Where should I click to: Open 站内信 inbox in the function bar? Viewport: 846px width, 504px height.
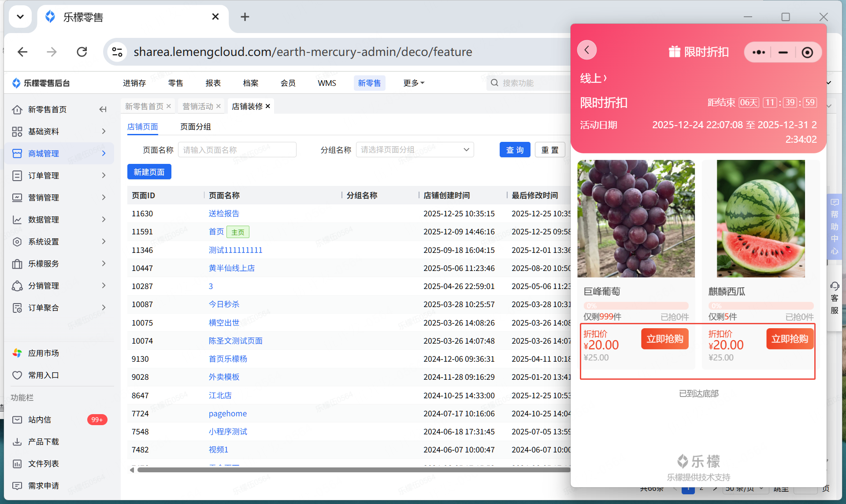click(40, 419)
